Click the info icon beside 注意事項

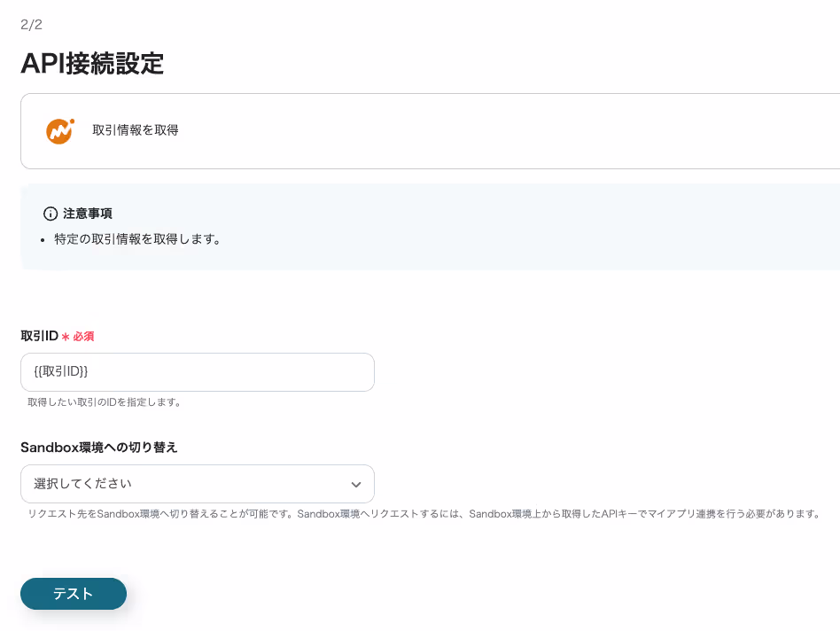[x=51, y=214]
